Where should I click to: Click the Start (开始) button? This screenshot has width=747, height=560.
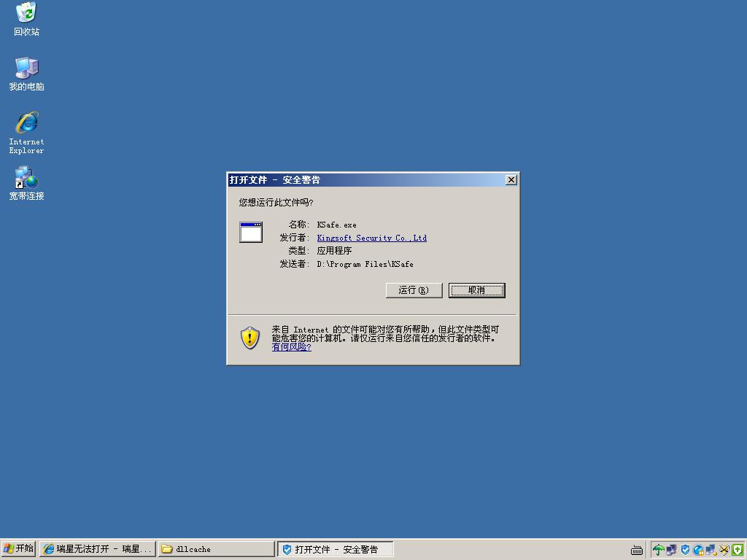(18, 548)
